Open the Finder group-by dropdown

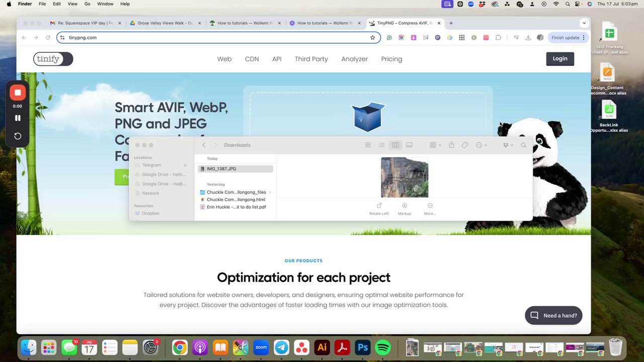coord(435,145)
